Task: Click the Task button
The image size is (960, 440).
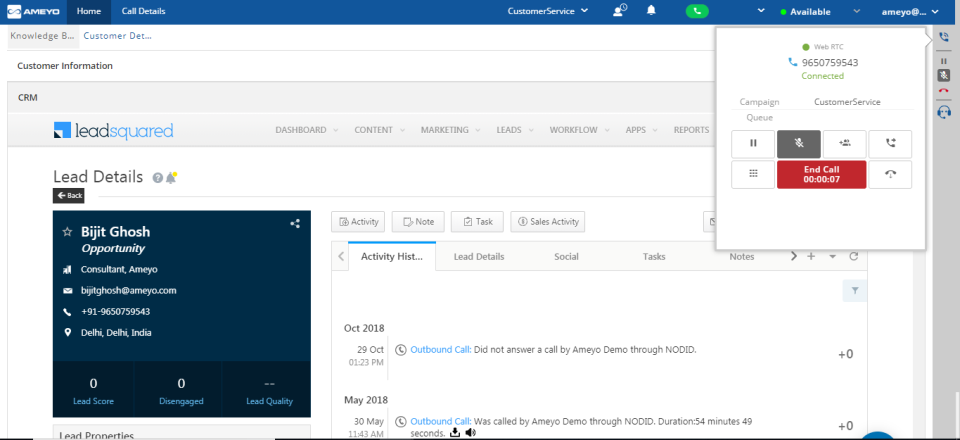Action: point(477,222)
